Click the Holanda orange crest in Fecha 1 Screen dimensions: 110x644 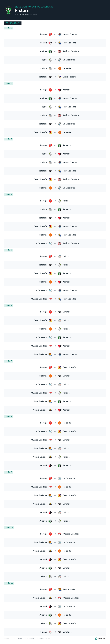coord(60,68)
